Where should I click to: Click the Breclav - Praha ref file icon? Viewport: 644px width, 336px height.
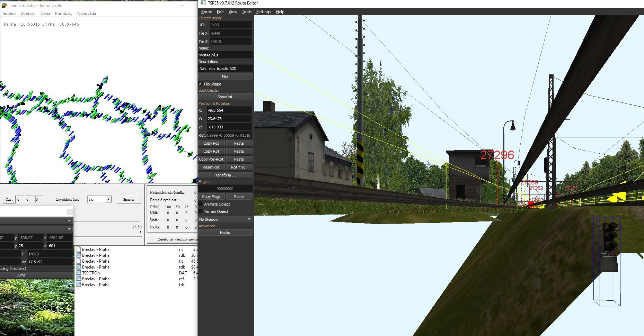pos(79,279)
